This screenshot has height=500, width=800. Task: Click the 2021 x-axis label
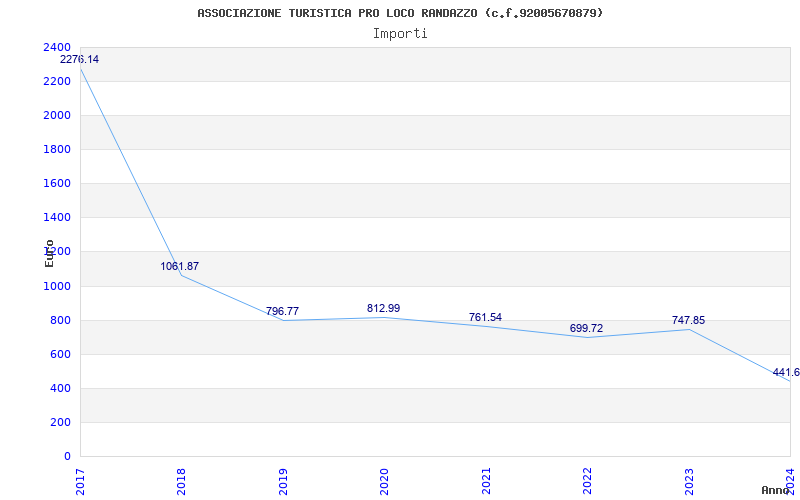pos(486,481)
